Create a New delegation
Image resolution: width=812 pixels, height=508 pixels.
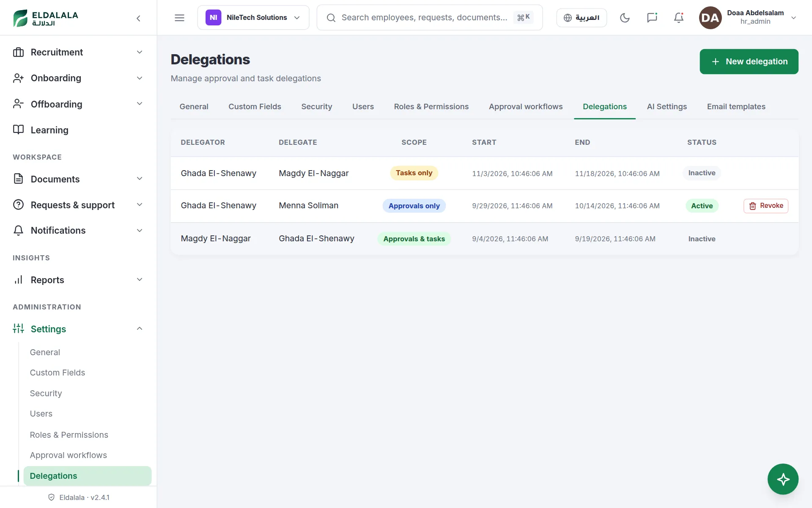[x=749, y=62]
